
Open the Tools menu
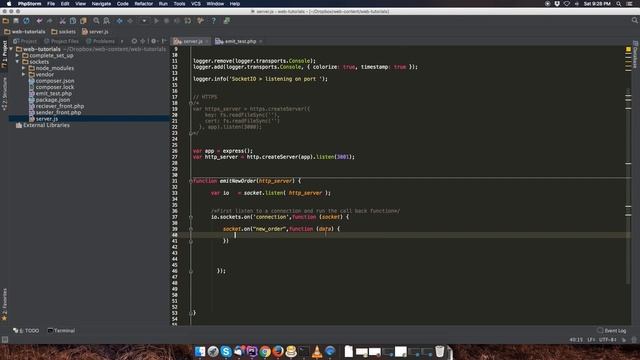[179, 4]
